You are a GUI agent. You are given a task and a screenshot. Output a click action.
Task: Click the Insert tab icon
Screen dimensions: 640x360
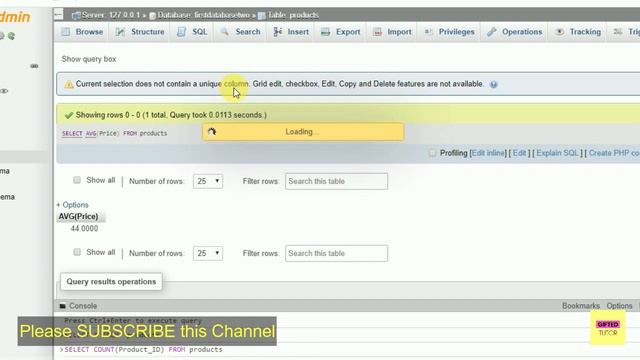[x=278, y=32]
